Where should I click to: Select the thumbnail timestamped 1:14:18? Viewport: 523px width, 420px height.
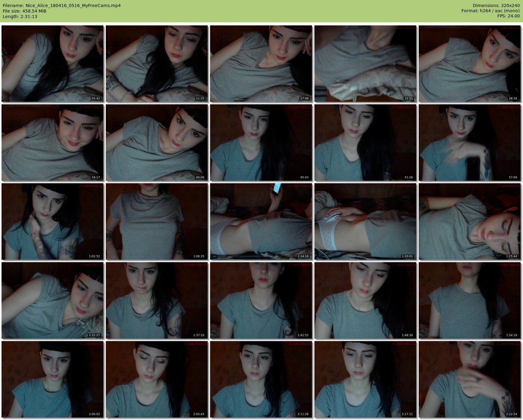click(x=261, y=221)
